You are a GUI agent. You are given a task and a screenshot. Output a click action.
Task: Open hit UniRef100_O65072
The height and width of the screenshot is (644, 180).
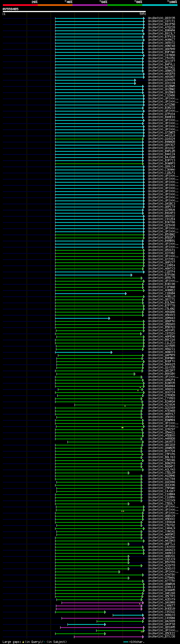pyautogui.click(x=161, y=43)
